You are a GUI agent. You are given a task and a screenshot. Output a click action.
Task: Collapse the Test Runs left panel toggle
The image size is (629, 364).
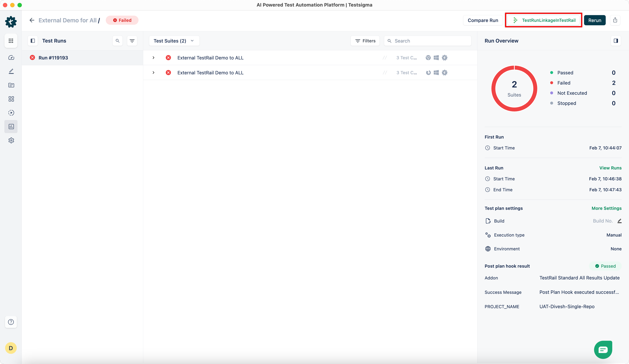coord(33,41)
